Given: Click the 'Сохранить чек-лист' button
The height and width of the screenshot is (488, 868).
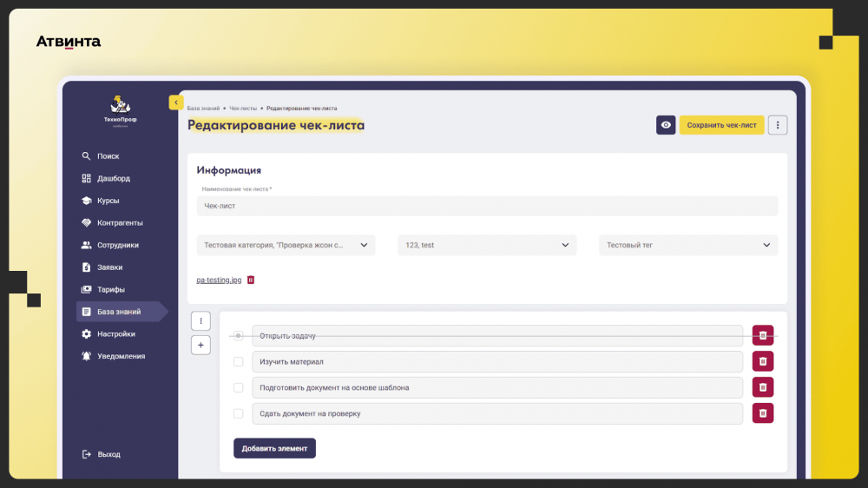Looking at the screenshot, I should tap(721, 125).
